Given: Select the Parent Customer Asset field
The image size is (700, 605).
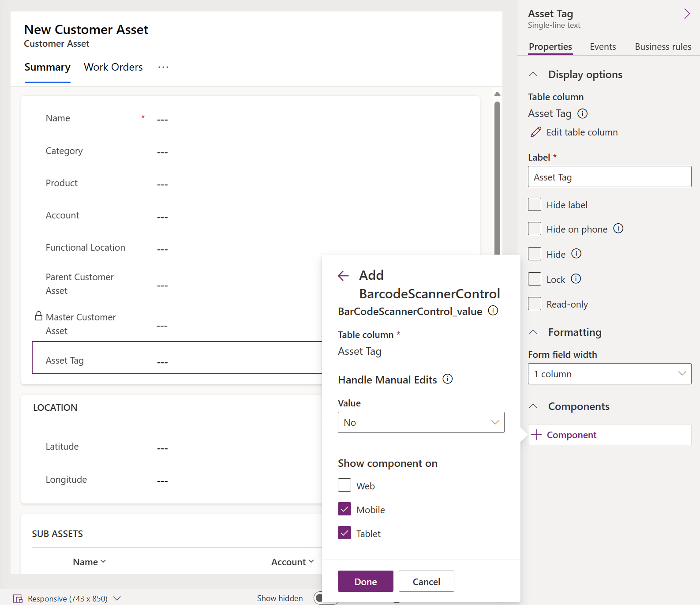Looking at the screenshot, I should point(177,284).
